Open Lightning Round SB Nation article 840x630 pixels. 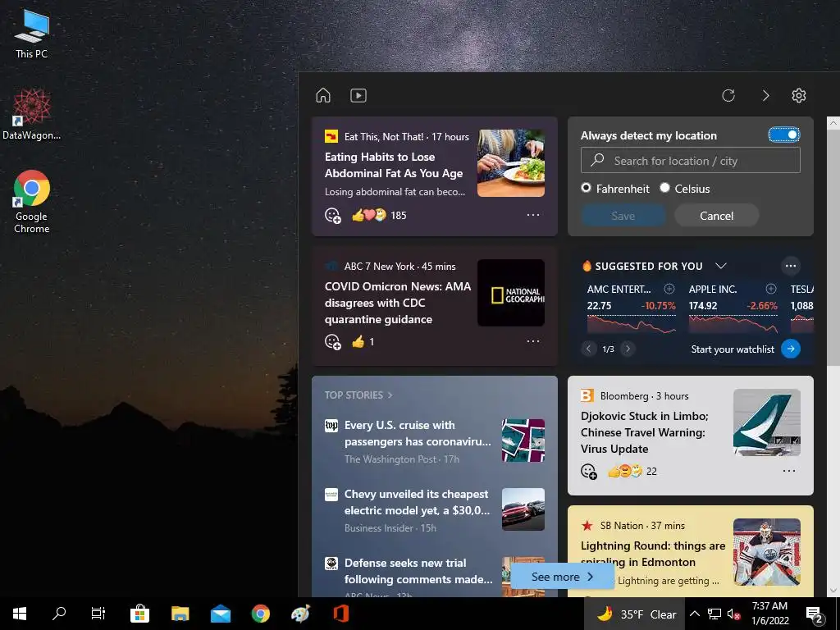point(653,554)
